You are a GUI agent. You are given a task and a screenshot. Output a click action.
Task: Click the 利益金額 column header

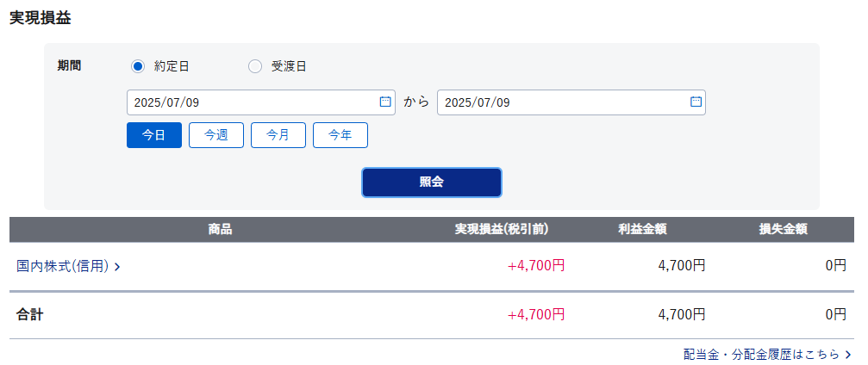tap(642, 230)
